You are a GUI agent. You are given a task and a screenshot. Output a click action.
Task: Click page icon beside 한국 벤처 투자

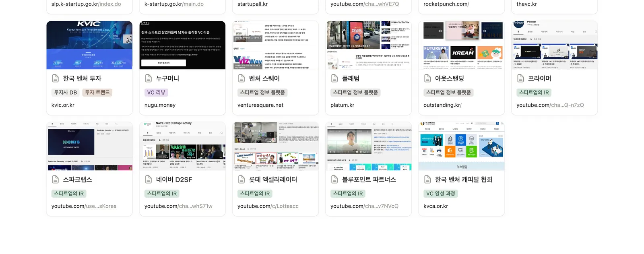56,78
